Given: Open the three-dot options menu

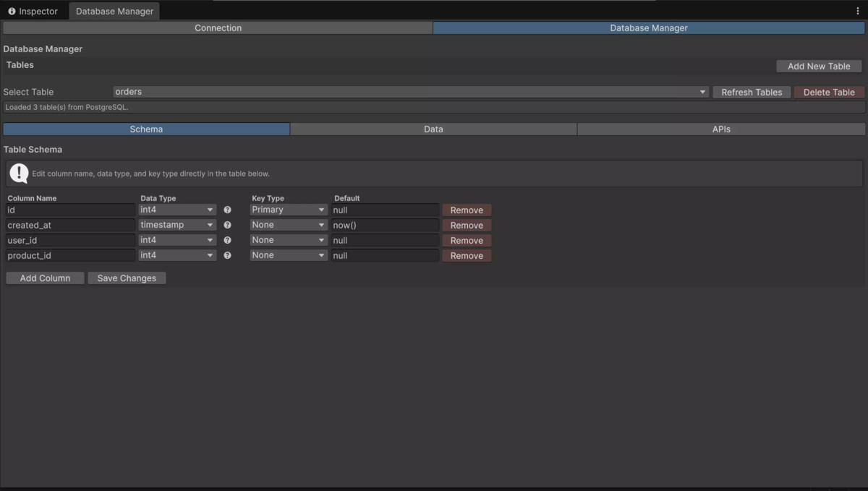Looking at the screenshot, I should click(x=858, y=11).
